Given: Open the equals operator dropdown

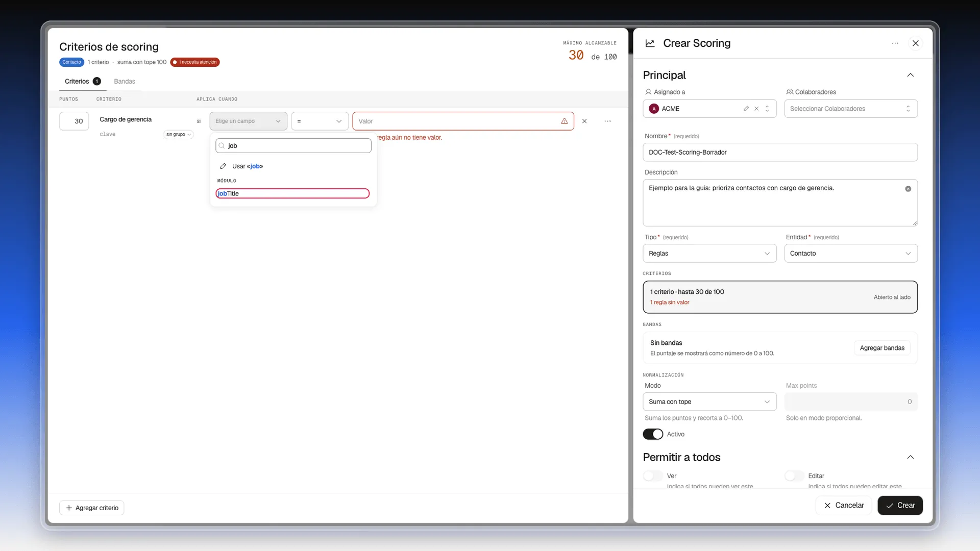Looking at the screenshot, I should (320, 121).
